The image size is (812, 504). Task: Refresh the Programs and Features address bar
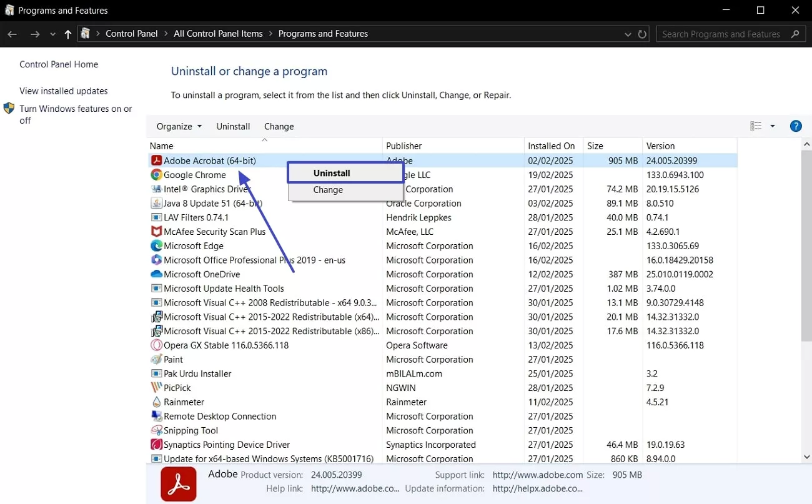coord(642,34)
